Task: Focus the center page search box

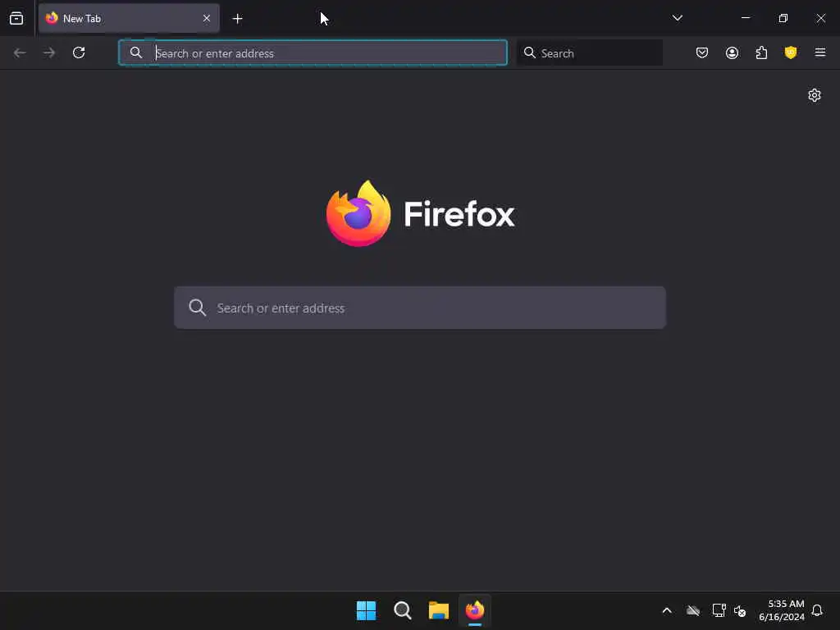Action: [x=420, y=308]
